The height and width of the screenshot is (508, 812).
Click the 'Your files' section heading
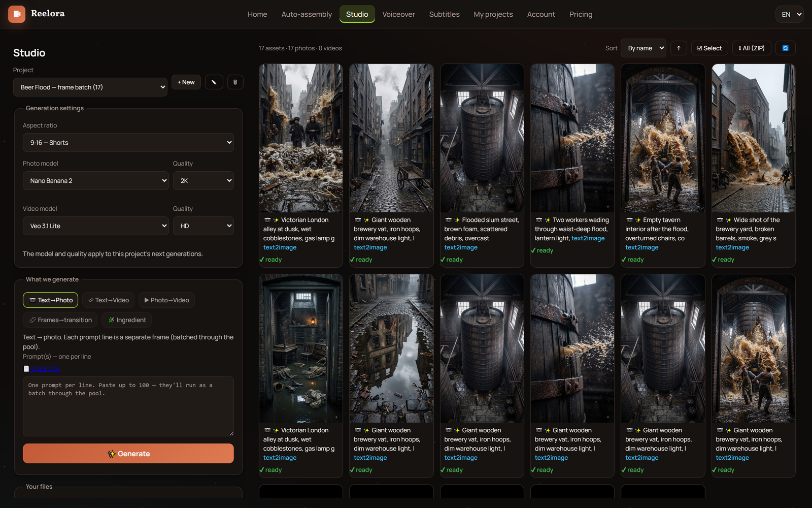tap(39, 487)
